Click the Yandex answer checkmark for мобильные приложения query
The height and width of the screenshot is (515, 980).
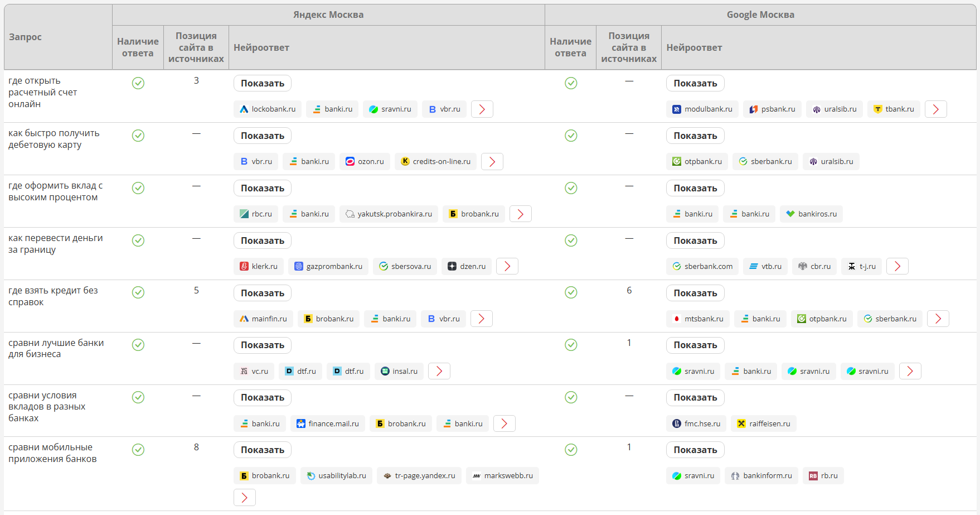click(x=138, y=450)
